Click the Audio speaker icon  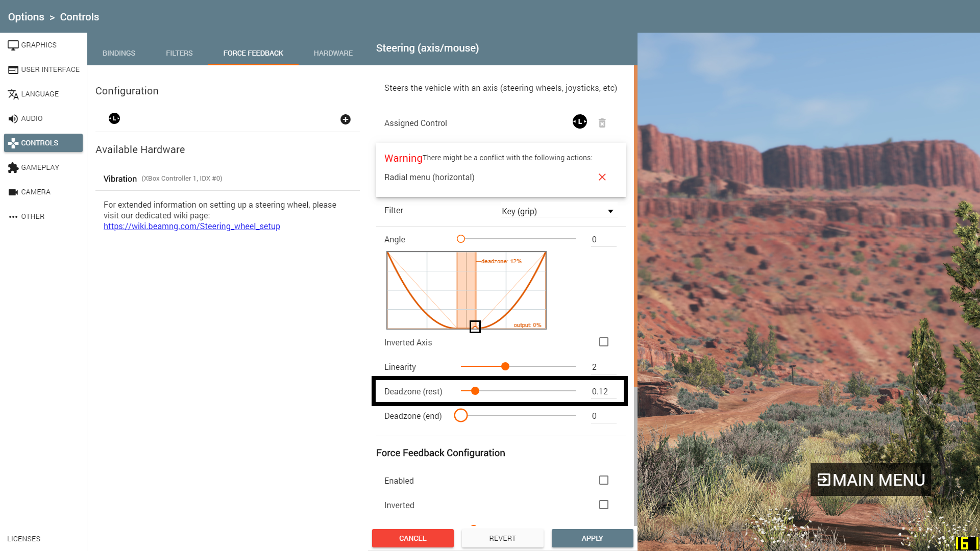point(13,119)
